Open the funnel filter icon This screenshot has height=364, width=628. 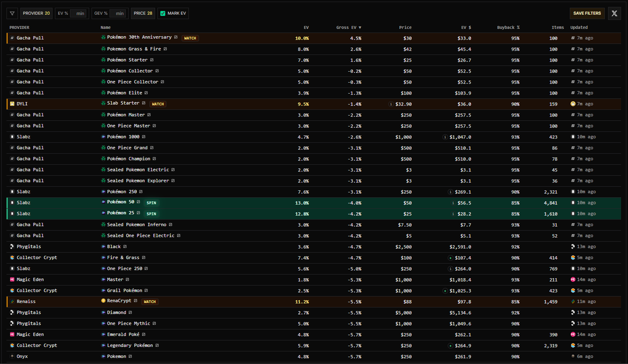pos(13,13)
